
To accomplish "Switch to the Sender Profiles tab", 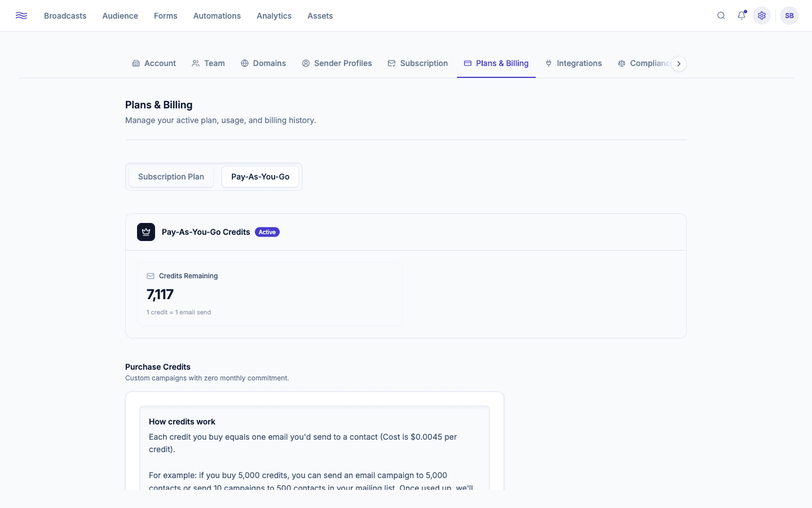I will point(337,63).
